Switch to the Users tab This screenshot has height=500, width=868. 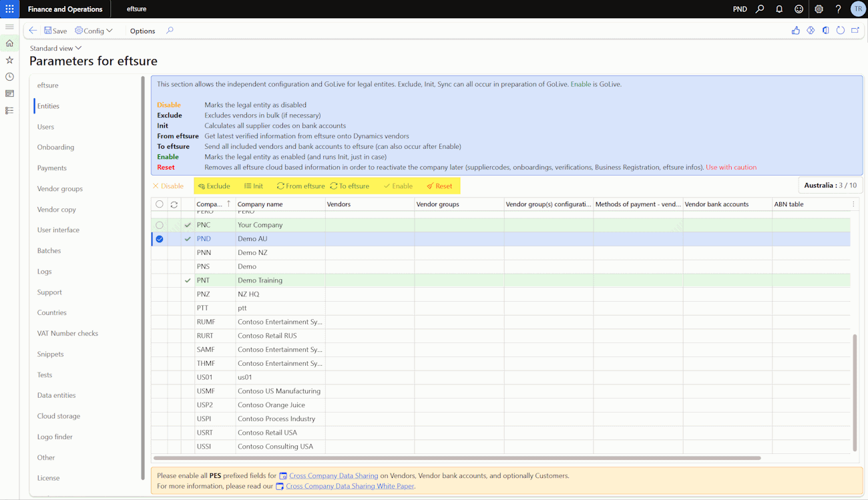(x=46, y=127)
